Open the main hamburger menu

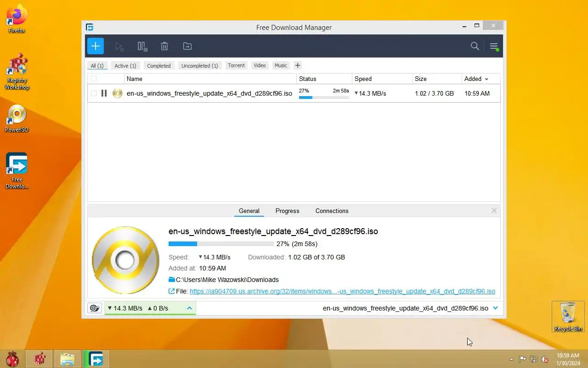494,46
